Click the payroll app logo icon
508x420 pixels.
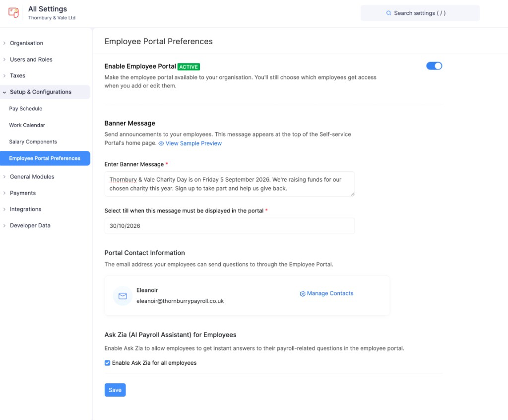pyautogui.click(x=13, y=12)
